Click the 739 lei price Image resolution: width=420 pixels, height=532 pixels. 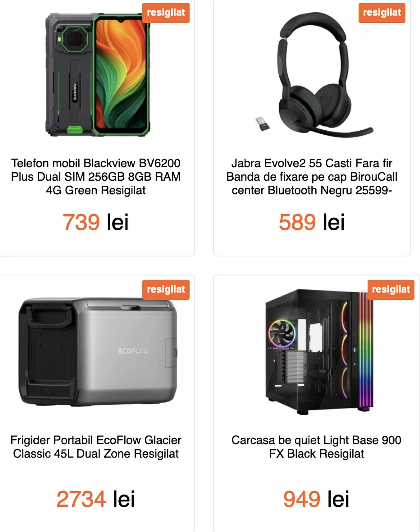point(96,222)
